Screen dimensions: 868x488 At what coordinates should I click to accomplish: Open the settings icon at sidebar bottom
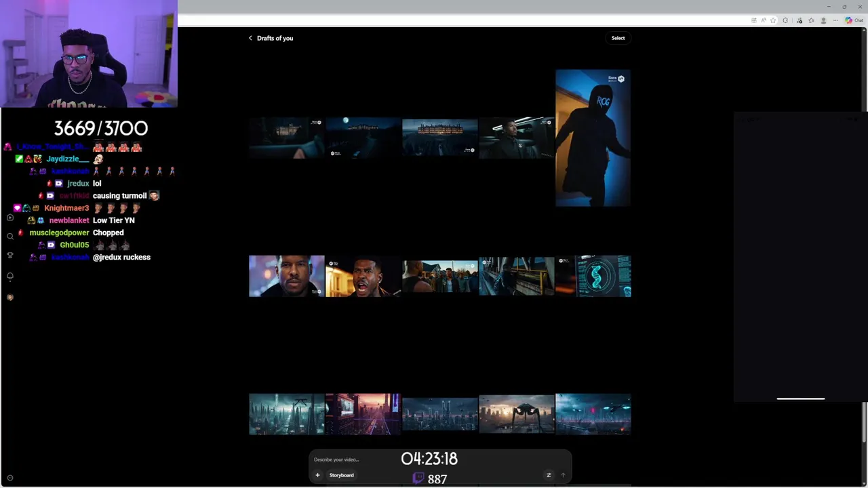(x=9, y=478)
